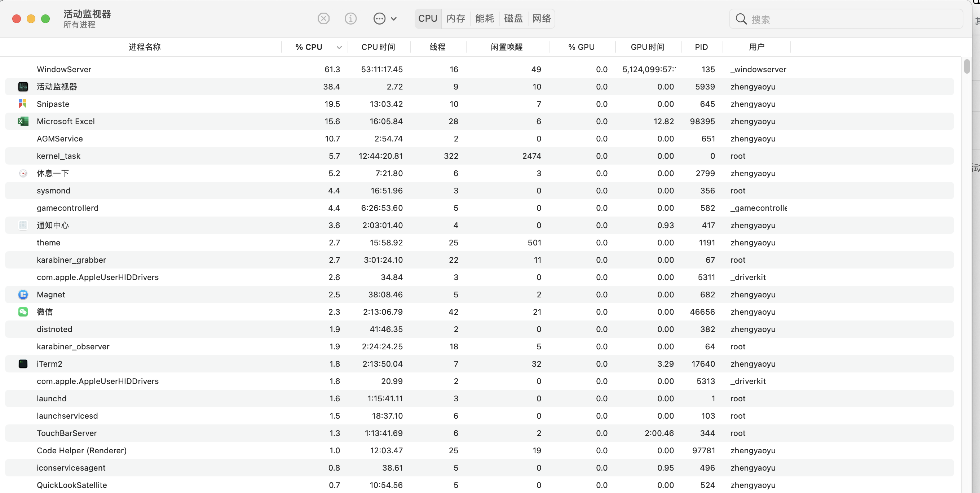Viewport: 980px width, 493px height.
Task: Select com.apple.AppleUserHIDDrivers with PID 5311
Action: pyautogui.click(x=97, y=277)
